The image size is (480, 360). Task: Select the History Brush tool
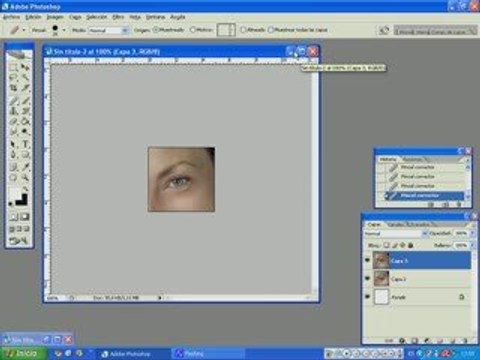tap(25, 111)
